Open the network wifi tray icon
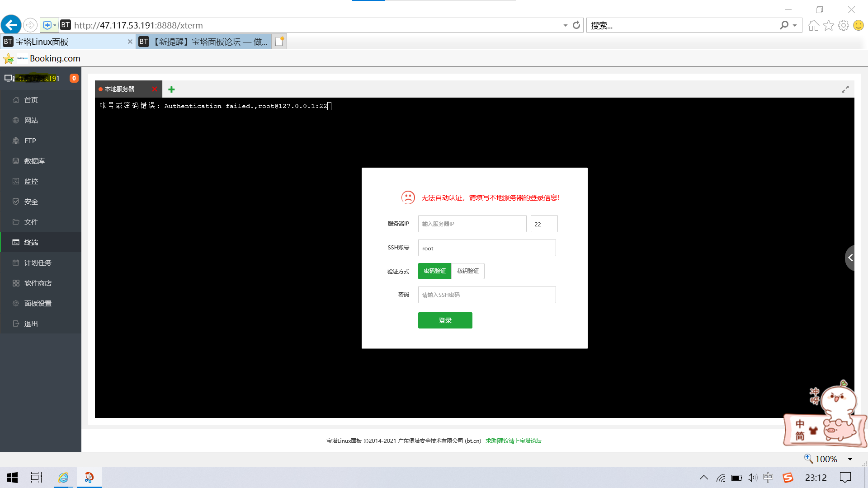The width and height of the screenshot is (868, 488). point(721,478)
